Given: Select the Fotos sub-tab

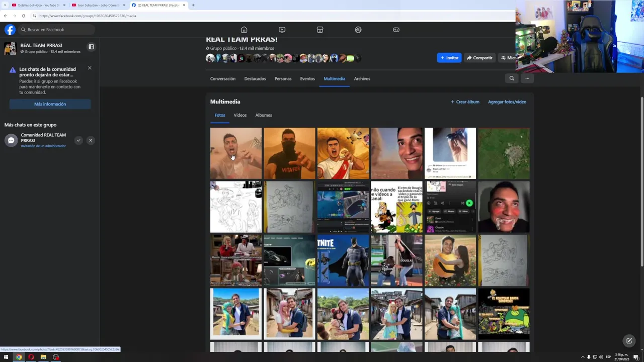Looking at the screenshot, I should (220, 115).
